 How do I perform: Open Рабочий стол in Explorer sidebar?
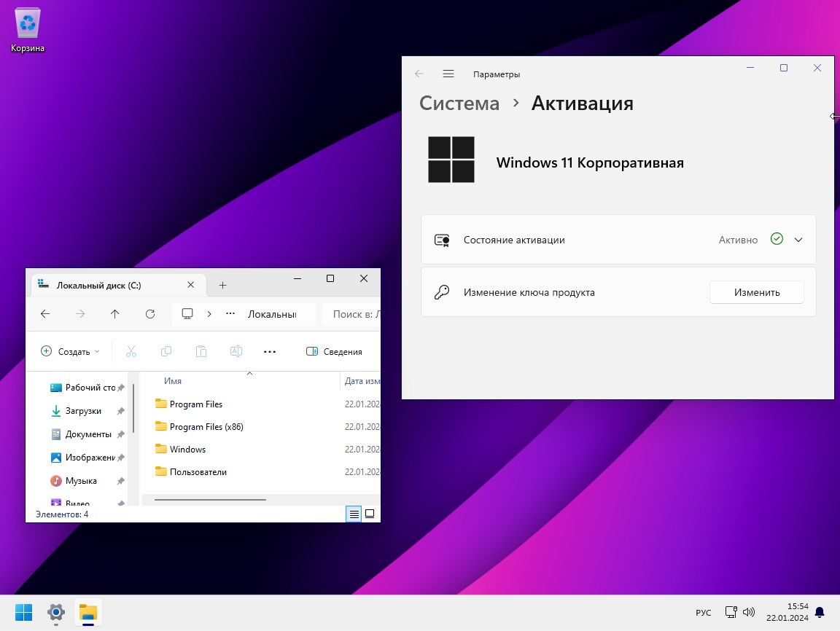point(87,388)
